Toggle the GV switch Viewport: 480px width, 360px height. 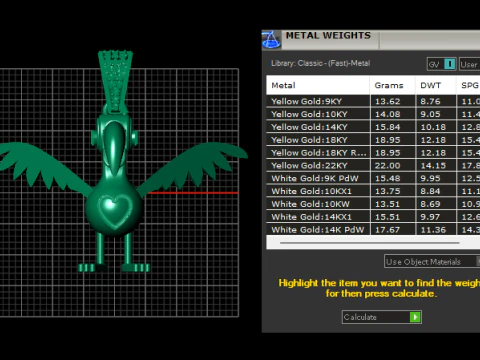[x=450, y=64]
